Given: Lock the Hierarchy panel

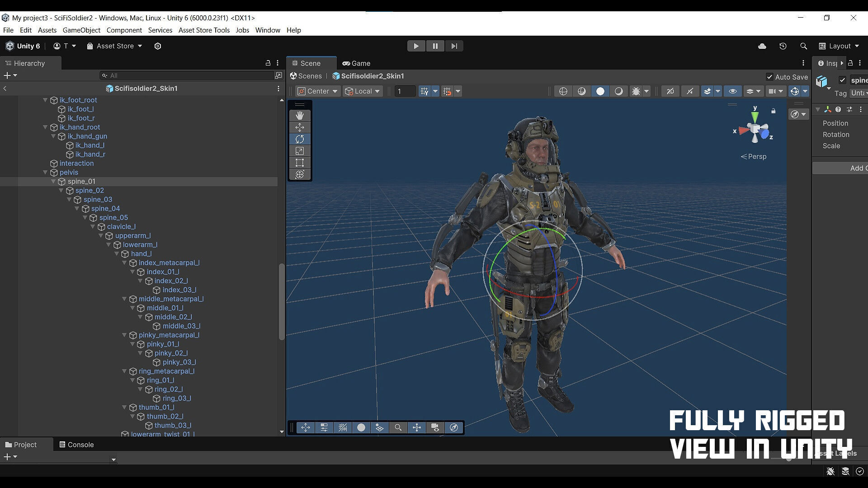Looking at the screenshot, I should click(268, 63).
